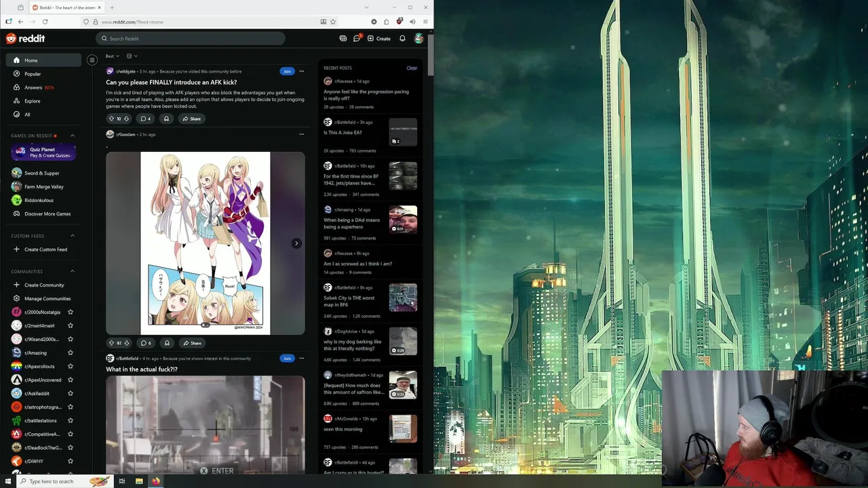Downvote the AFK kick post

point(126,119)
